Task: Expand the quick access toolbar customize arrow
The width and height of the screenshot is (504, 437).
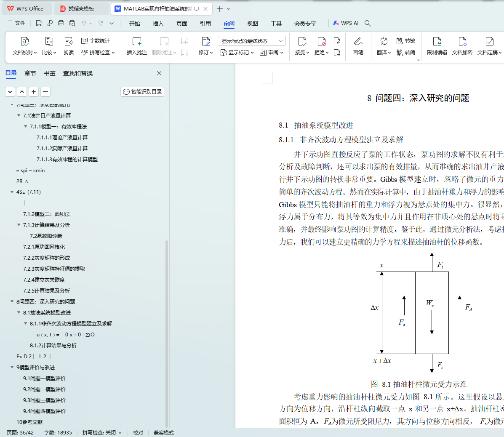Action: [x=112, y=23]
